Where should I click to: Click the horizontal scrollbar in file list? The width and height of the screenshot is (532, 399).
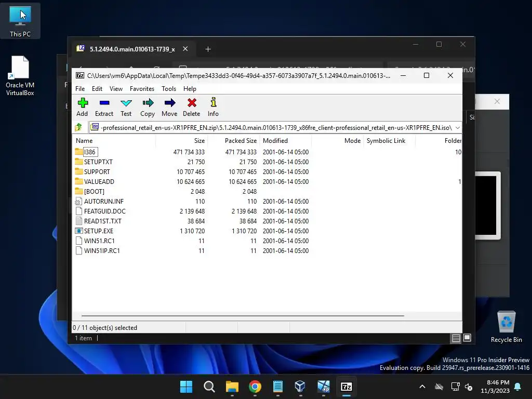click(243, 315)
